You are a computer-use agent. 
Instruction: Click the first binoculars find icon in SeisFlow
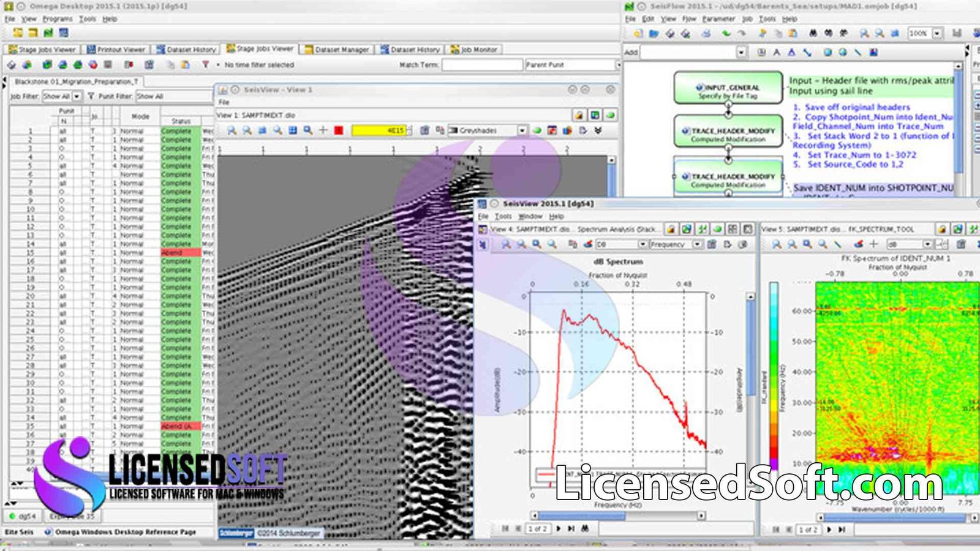[x=813, y=33]
